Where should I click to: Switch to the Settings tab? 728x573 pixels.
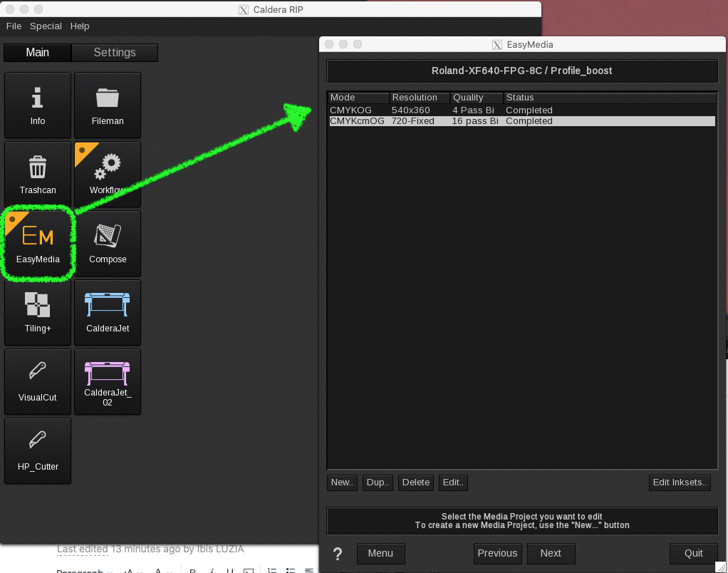pyautogui.click(x=115, y=52)
